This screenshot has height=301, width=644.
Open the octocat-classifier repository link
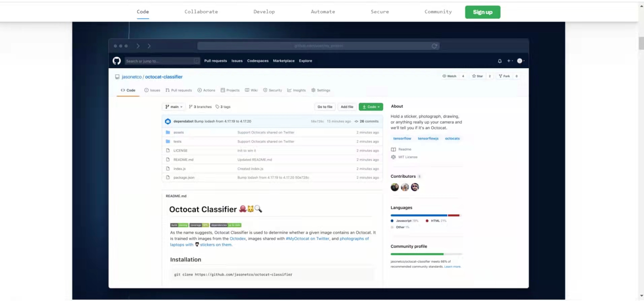click(164, 77)
